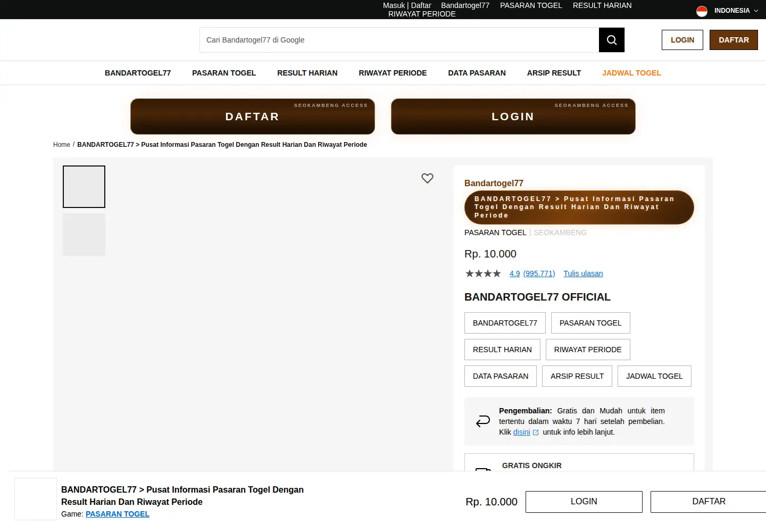This screenshot has height=532, width=766.
Task: Select PASARAN TOGEL variant option
Action: (x=590, y=323)
